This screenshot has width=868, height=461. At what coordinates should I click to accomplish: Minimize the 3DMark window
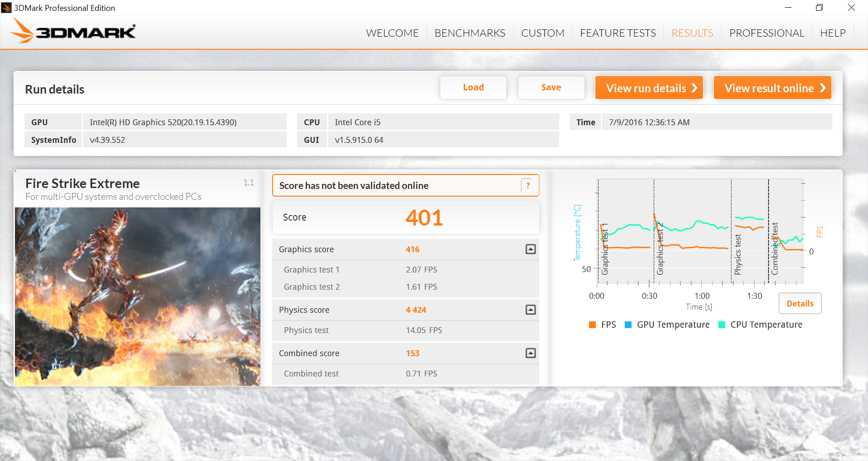coord(788,8)
